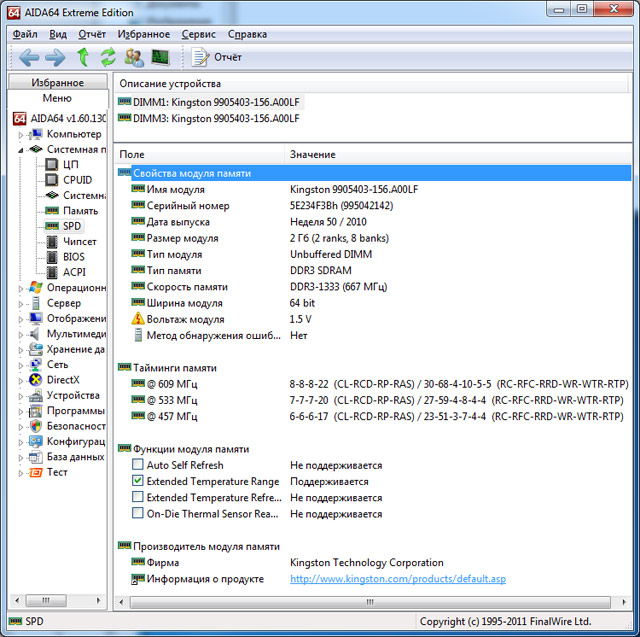Expand the Сеть tree node

21,365
